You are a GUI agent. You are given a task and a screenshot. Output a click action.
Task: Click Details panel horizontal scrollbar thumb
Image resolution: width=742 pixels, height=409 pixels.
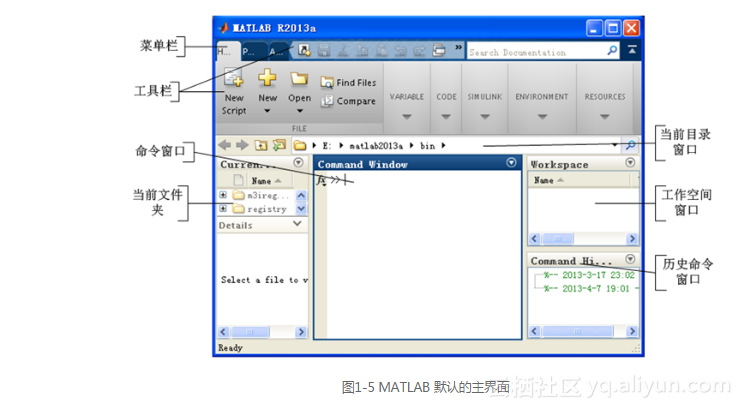coord(250,332)
